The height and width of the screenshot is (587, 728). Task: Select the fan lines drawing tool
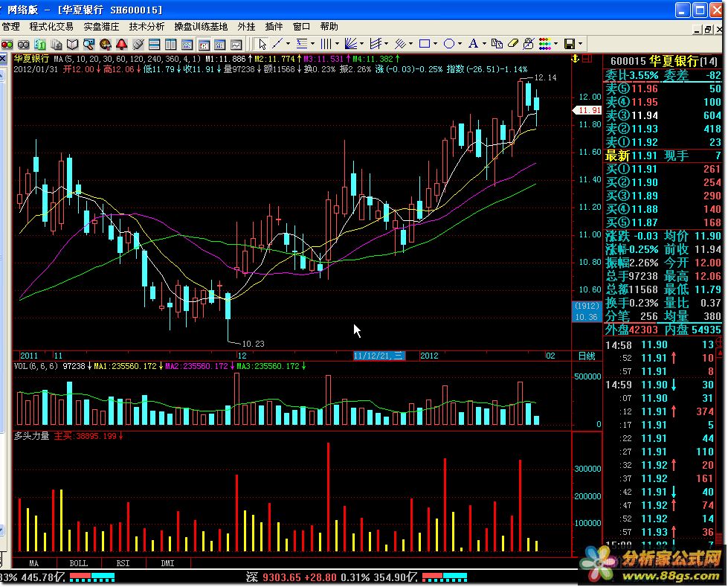[x=351, y=44]
